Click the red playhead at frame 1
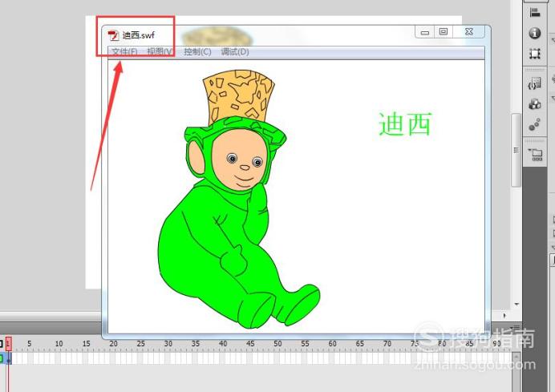The image size is (555, 392). coord(9,344)
